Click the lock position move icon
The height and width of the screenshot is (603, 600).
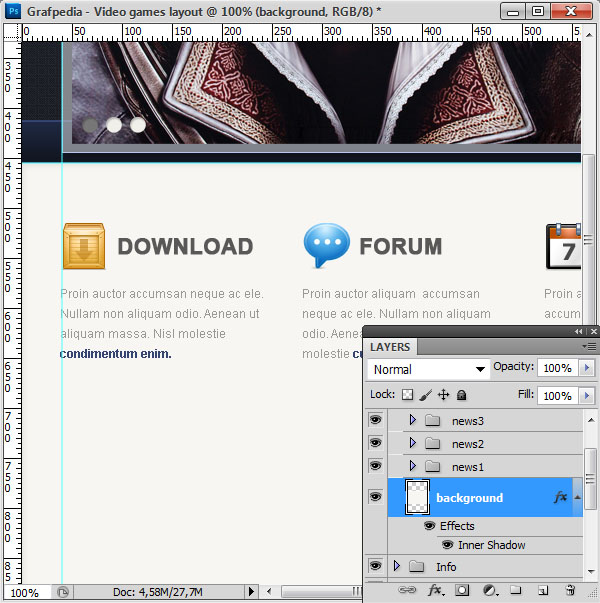(443, 395)
